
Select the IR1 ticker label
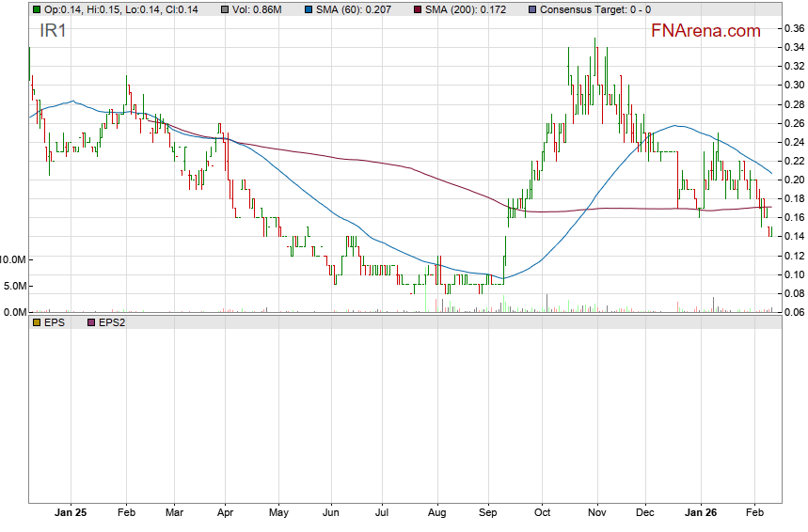click(x=53, y=31)
